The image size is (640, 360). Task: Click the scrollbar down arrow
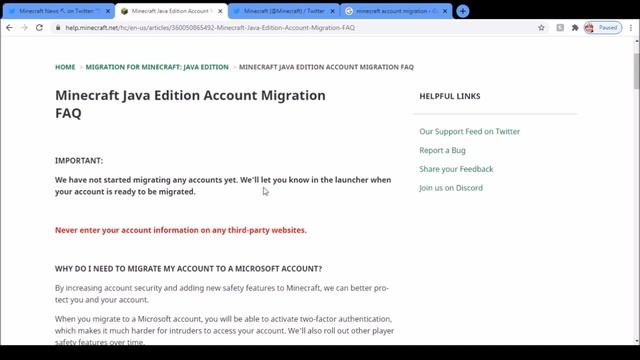point(636,341)
